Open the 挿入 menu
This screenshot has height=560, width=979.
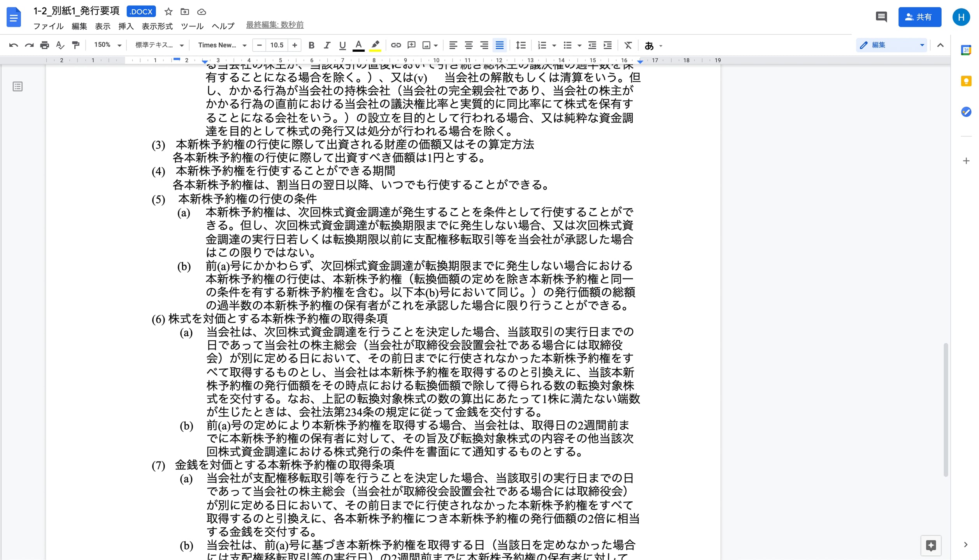[x=126, y=26]
